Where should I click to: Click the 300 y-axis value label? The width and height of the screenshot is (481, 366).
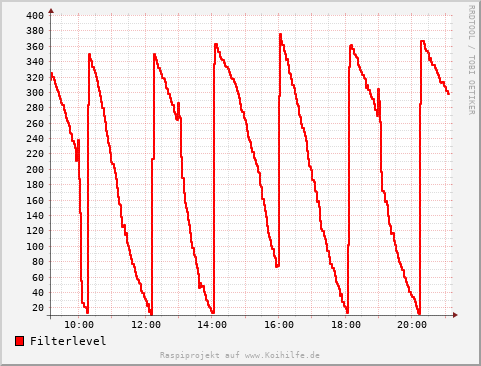pos(35,92)
